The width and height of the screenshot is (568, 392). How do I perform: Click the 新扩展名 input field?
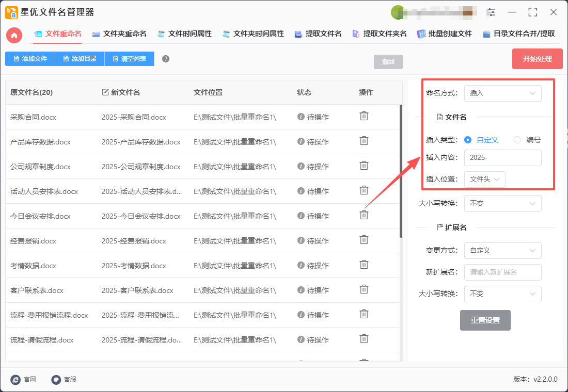point(502,272)
